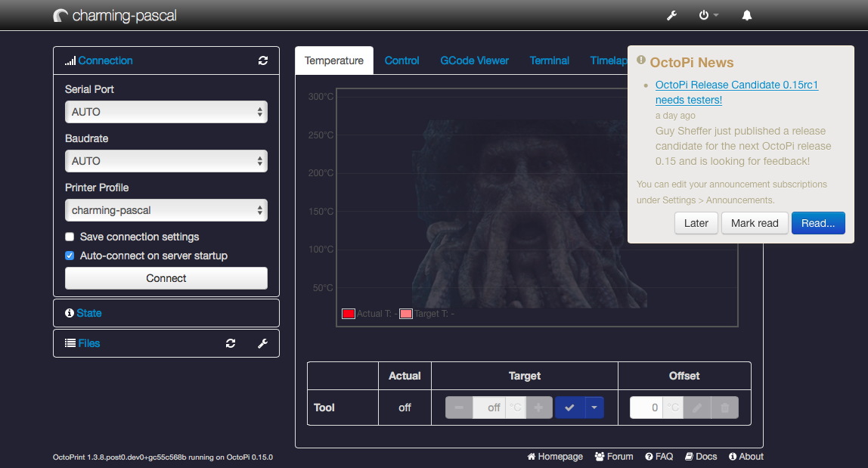Open the Baudrate dropdown
Viewport: 868px width, 468px height.
(x=166, y=161)
